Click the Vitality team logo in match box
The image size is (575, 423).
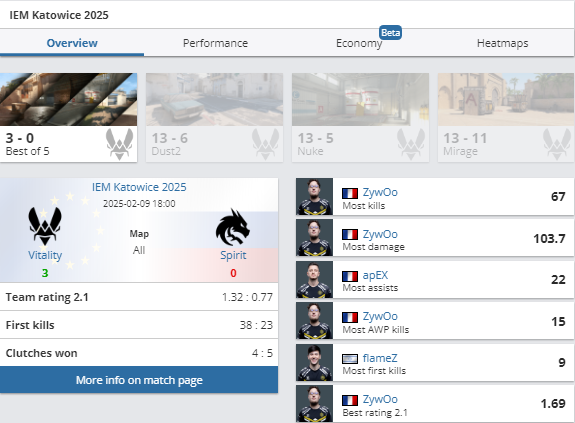pyautogui.click(x=45, y=226)
